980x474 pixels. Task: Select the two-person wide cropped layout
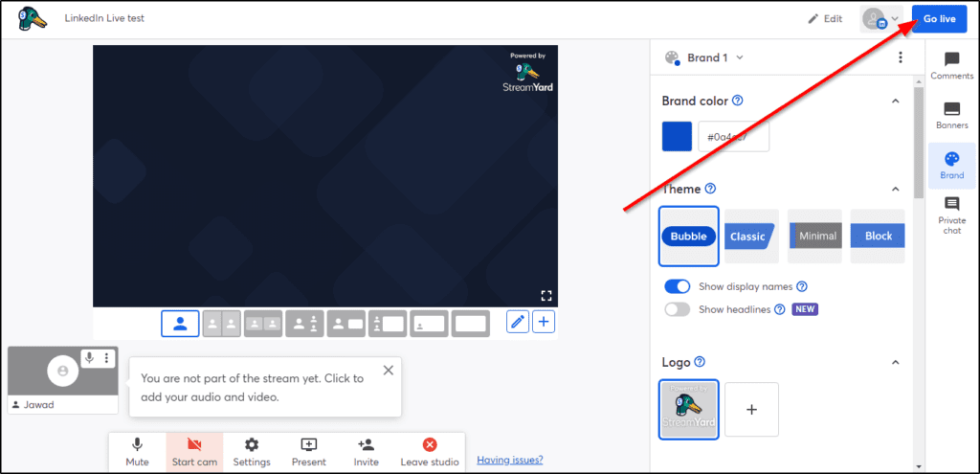pos(263,324)
